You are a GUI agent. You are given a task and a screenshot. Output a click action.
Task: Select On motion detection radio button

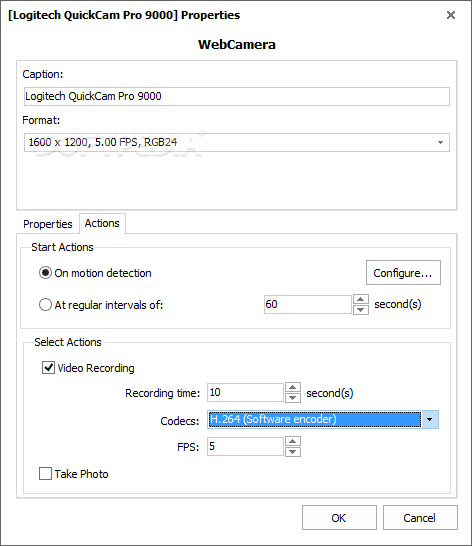tap(45, 273)
